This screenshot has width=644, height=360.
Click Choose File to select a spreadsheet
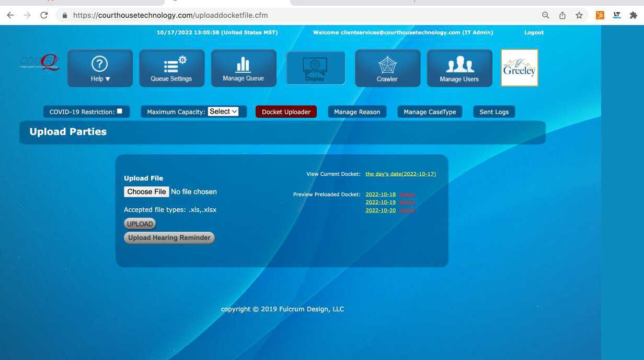point(146,192)
